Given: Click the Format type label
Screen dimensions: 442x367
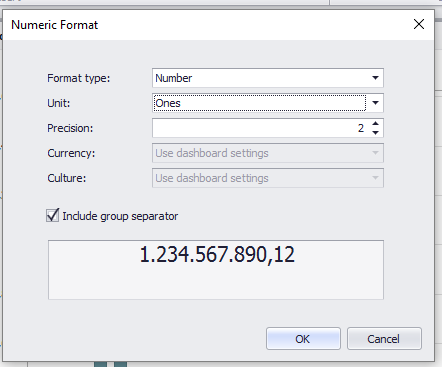Looking at the screenshot, I should (x=79, y=78).
